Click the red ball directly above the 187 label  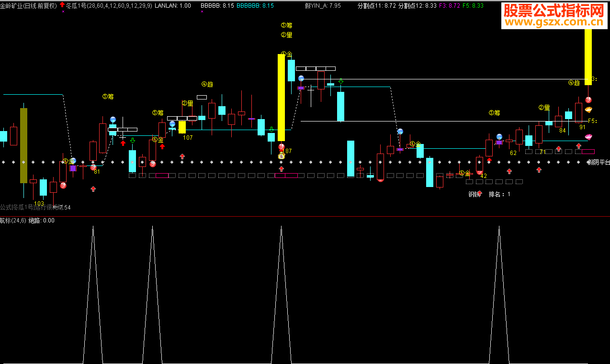282,147
